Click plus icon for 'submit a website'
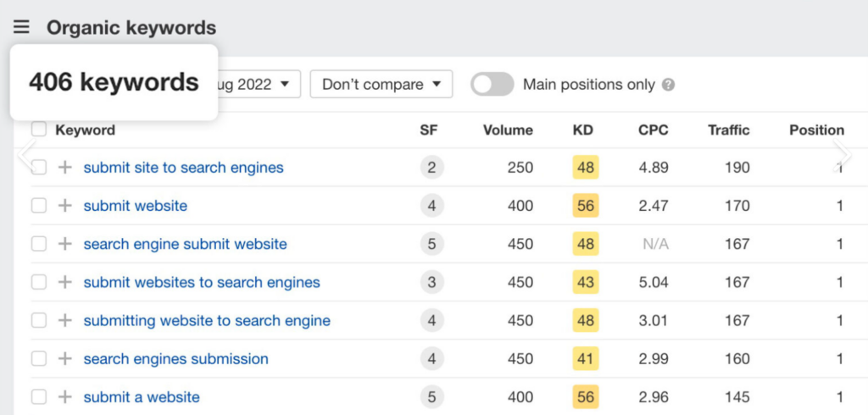Viewport: 868px width, 415px height. click(x=65, y=396)
